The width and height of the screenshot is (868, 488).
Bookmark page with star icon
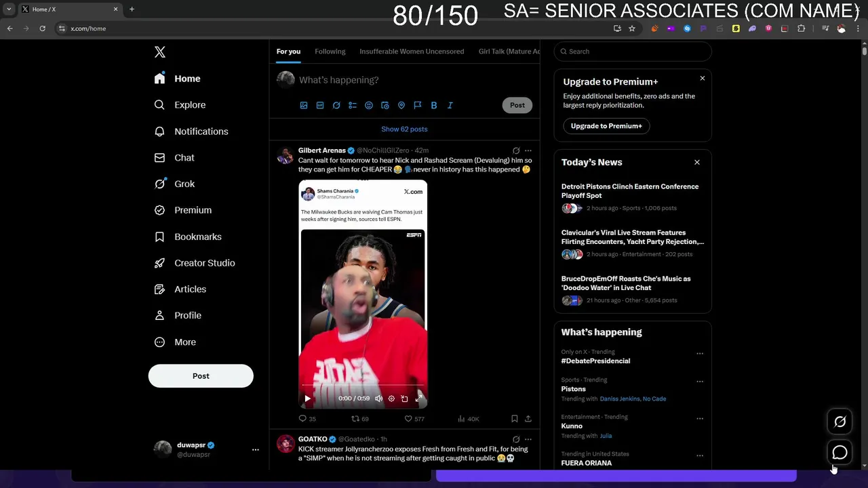tap(632, 28)
